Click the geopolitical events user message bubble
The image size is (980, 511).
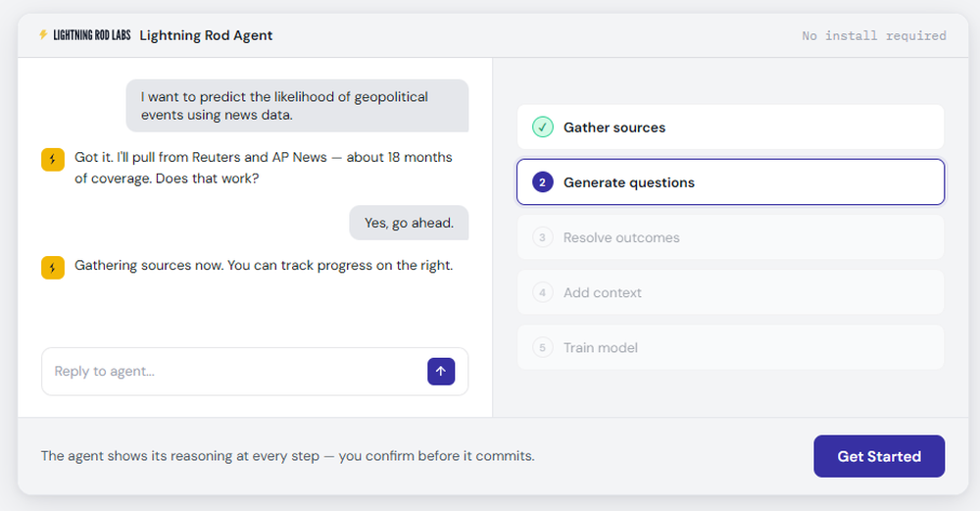point(297,106)
